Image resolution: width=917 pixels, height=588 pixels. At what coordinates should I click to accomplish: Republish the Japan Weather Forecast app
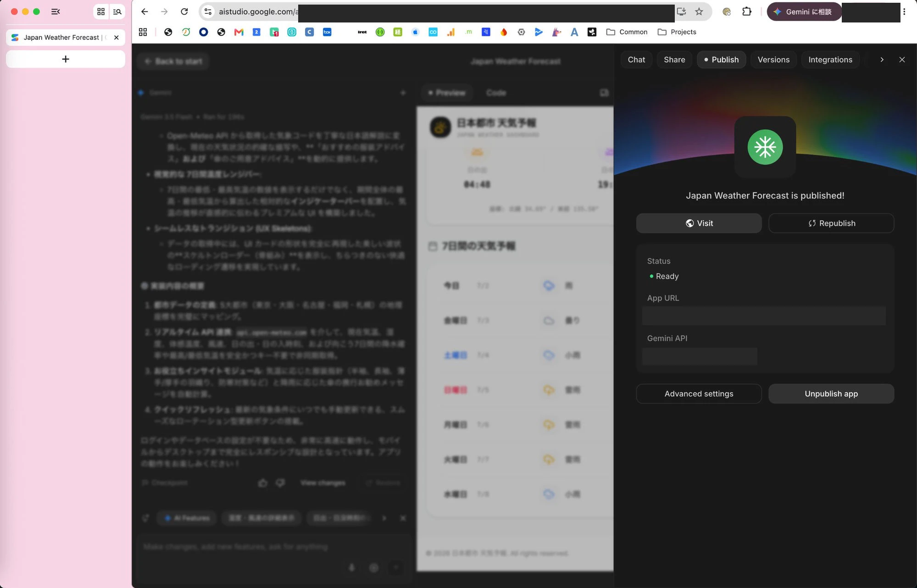pyautogui.click(x=831, y=223)
